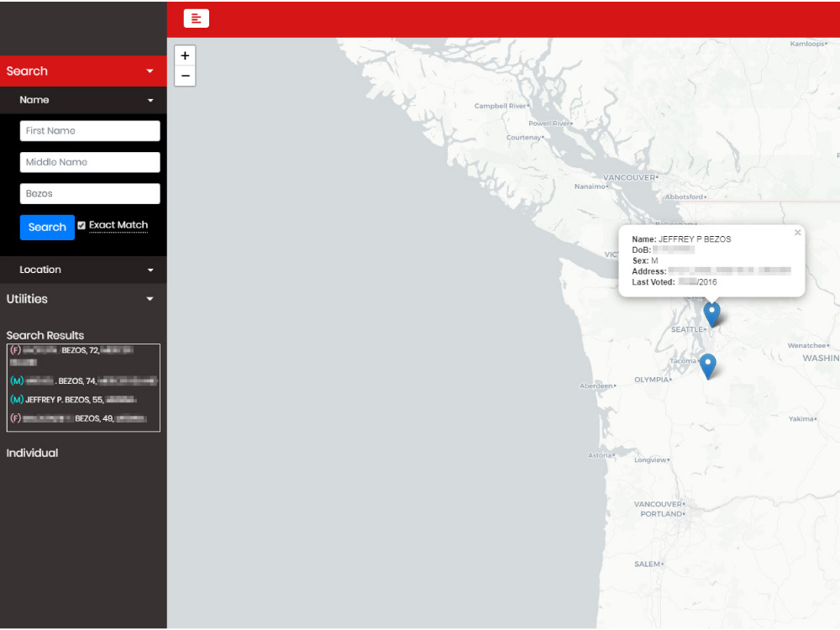Focus the First Name field

(x=90, y=131)
